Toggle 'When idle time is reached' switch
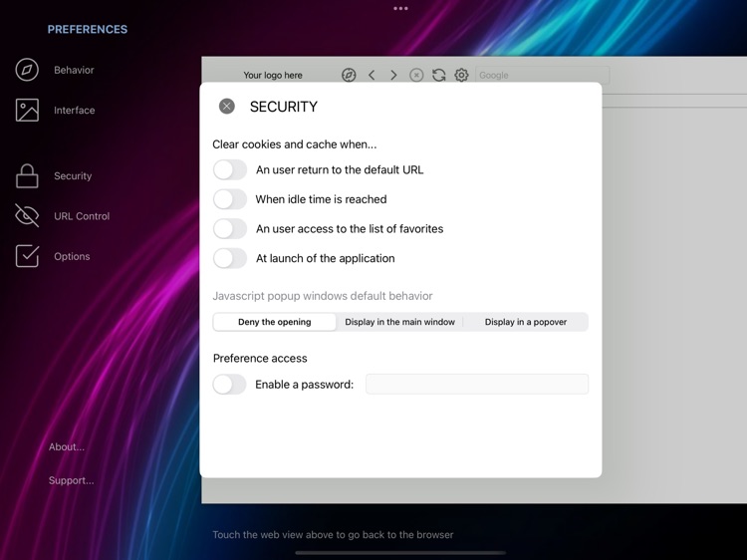 click(x=230, y=199)
